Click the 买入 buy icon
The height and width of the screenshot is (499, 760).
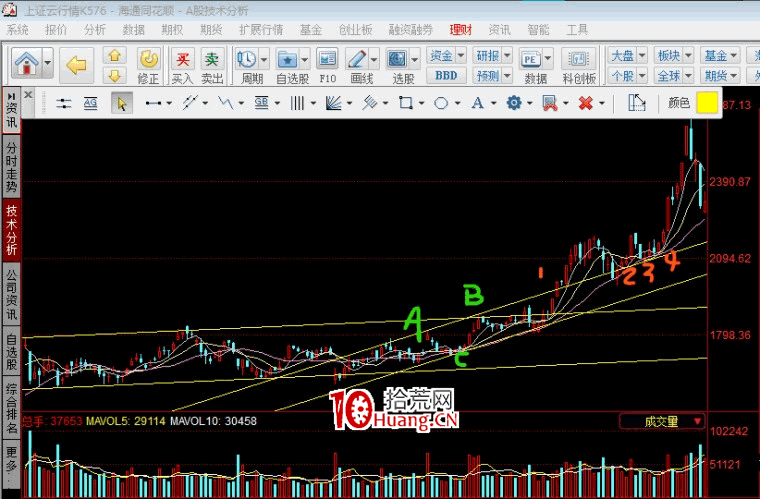183,59
